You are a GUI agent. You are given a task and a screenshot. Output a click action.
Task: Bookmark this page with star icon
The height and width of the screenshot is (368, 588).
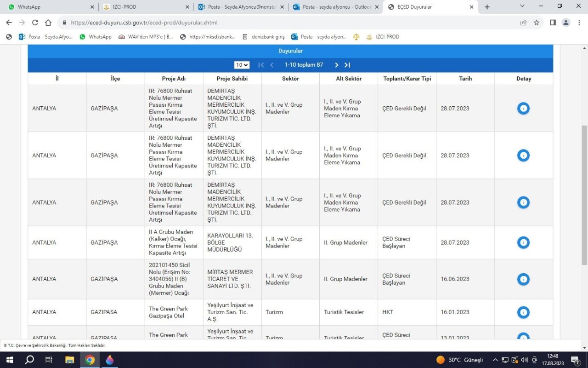pos(536,23)
